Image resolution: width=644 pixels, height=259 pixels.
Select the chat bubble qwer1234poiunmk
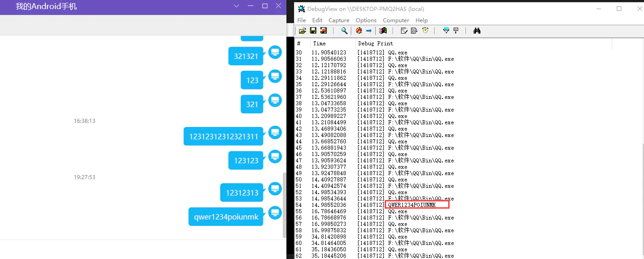click(x=226, y=217)
